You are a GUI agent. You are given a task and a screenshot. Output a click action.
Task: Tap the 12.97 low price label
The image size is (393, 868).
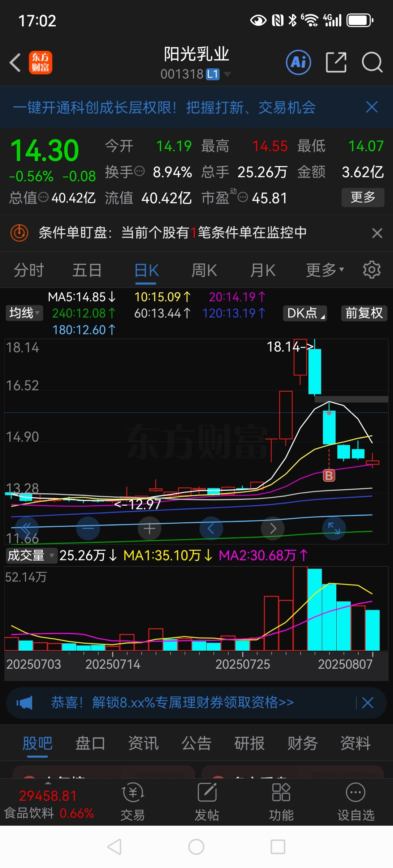point(138,504)
